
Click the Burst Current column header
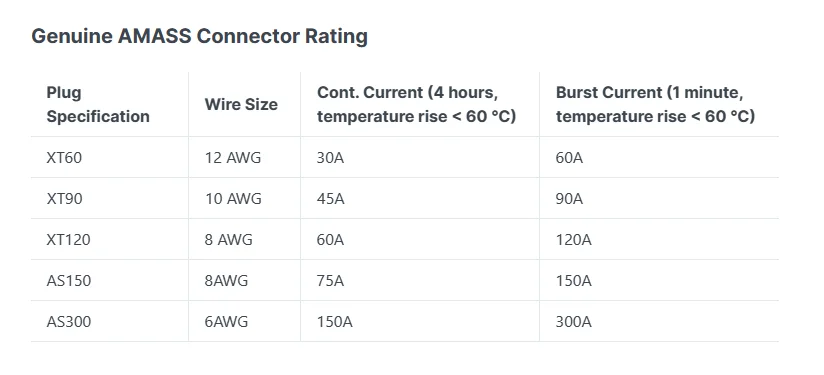pos(655,104)
